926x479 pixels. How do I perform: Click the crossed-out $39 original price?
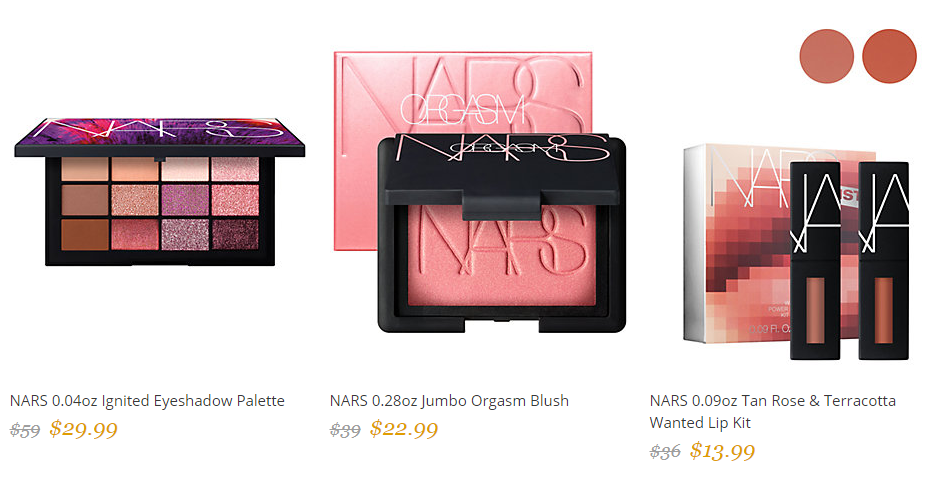[x=345, y=430]
